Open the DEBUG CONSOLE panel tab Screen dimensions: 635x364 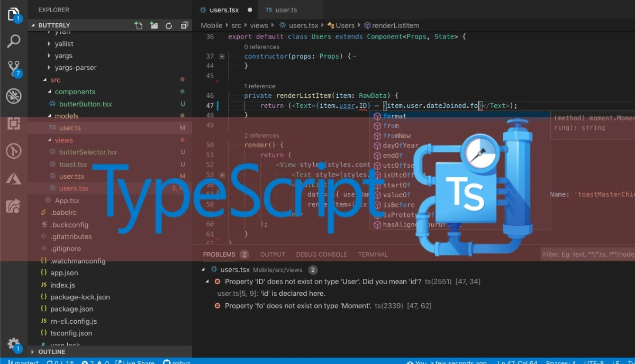coord(321,254)
